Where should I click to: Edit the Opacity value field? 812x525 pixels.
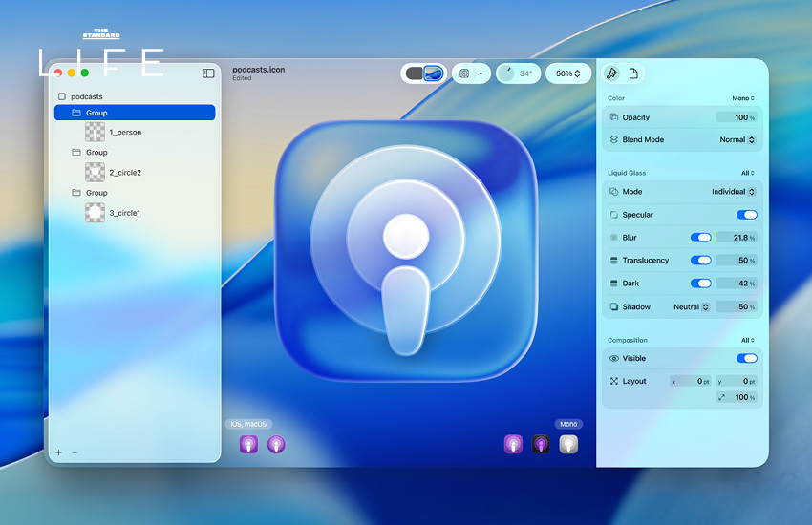tap(737, 117)
